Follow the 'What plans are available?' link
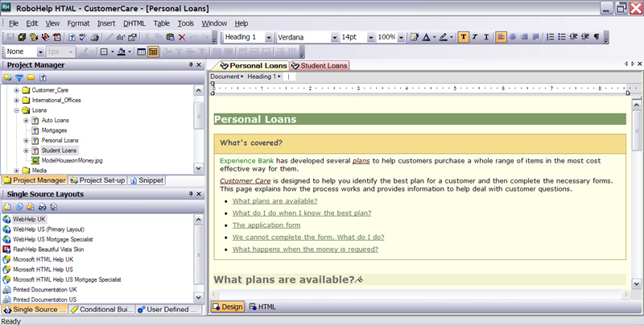 [275, 200]
